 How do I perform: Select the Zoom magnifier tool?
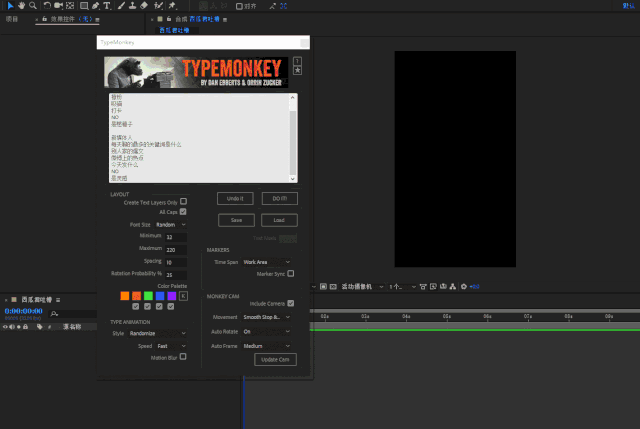[33, 6]
